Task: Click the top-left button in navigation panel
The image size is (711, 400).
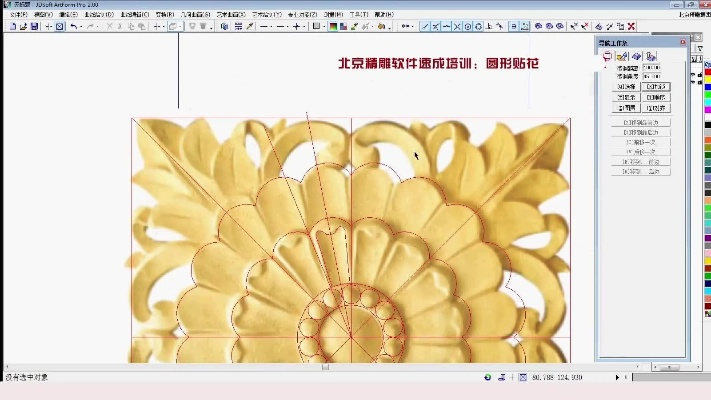Action: [626, 86]
